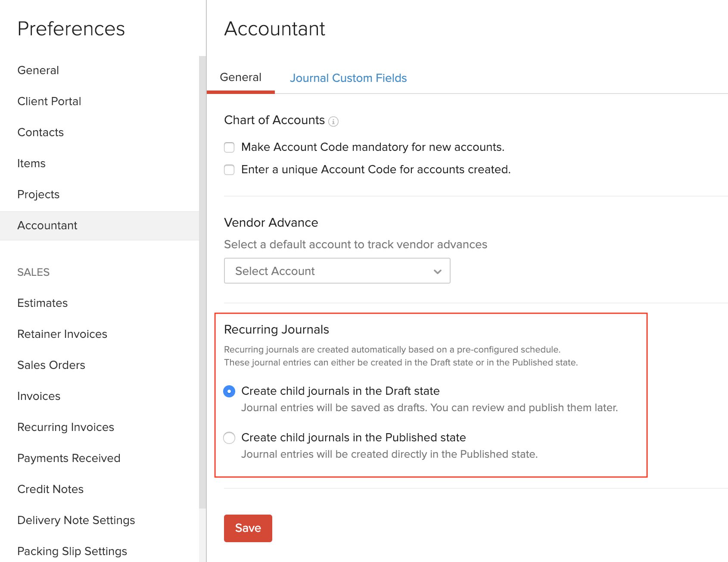The image size is (728, 562).
Task: Open the Select Account dropdown
Action: click(337, 271)
